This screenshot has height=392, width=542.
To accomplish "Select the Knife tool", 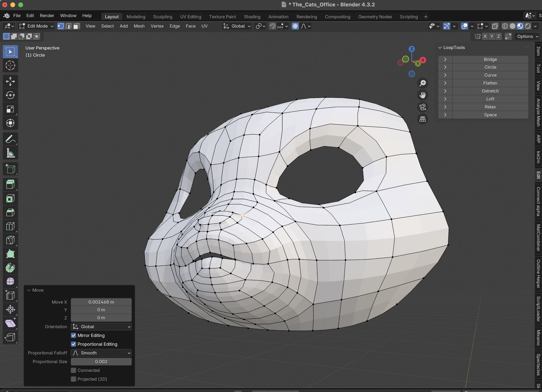I will click(x=10, y=240).
